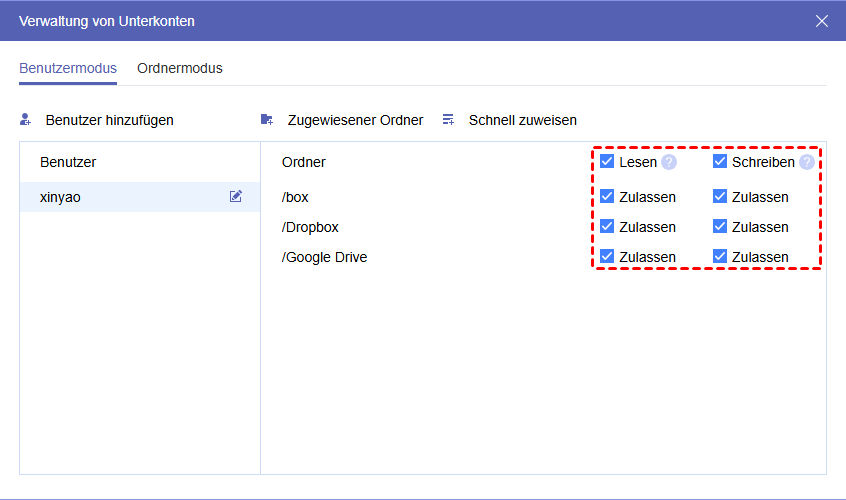
Task: Click the quick assign icon
Action: (449, 120)
